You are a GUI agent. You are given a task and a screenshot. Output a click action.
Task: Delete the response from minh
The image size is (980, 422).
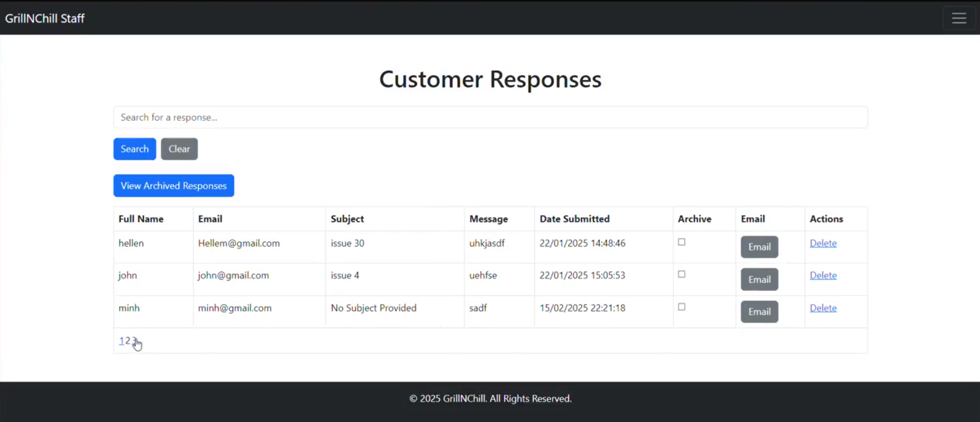823,308
